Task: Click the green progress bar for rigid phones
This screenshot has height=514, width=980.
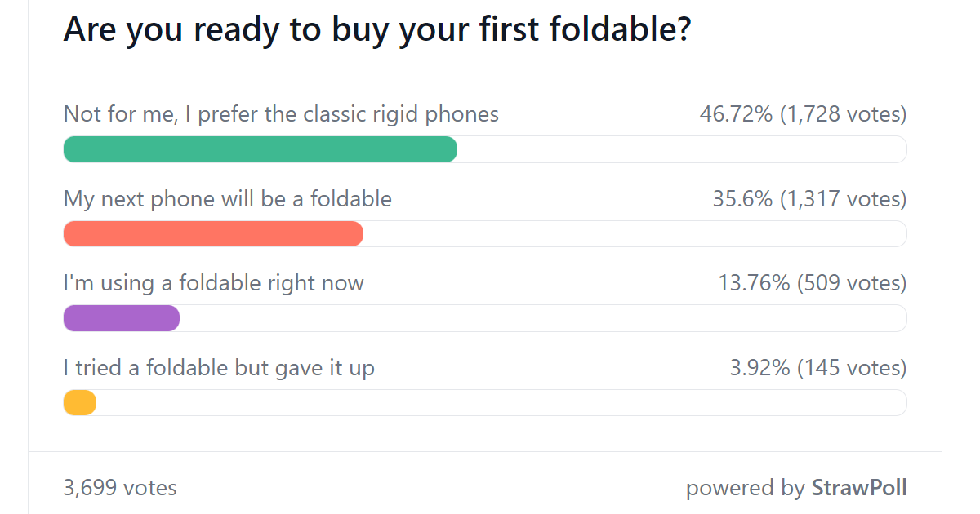Action: tap(261, 149)
